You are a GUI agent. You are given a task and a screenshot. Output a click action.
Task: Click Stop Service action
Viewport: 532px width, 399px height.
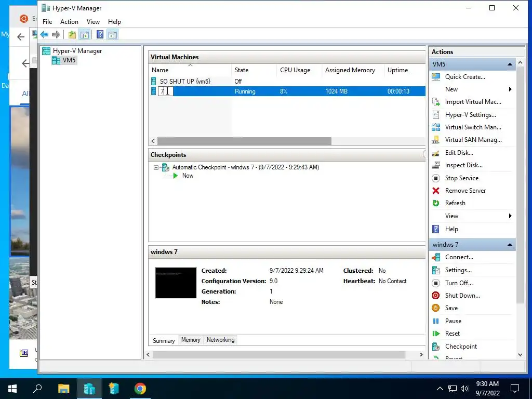(461, 178)
